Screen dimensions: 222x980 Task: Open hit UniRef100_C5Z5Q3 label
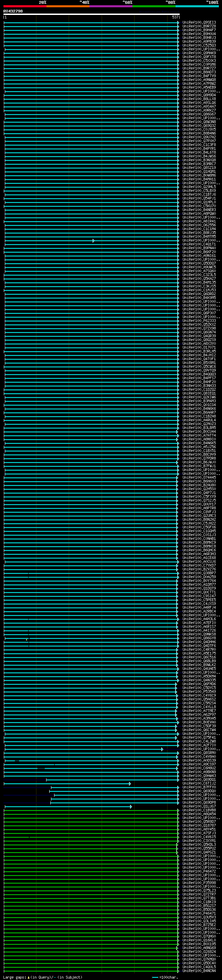point(199,45)
